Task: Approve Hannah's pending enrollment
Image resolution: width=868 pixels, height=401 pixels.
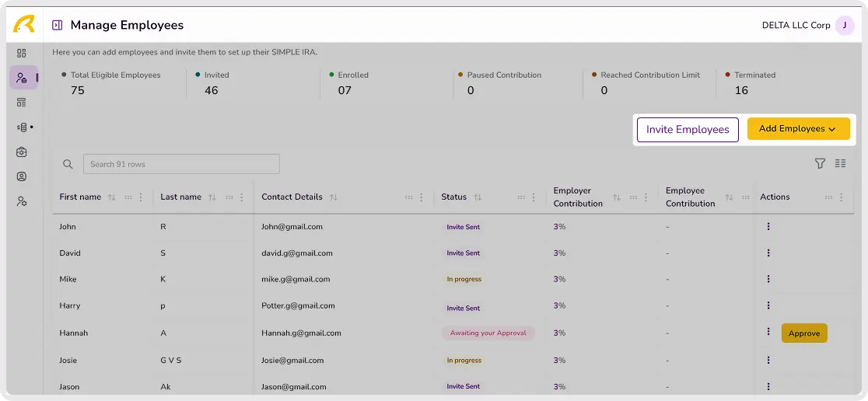Action: click(803, 333)
